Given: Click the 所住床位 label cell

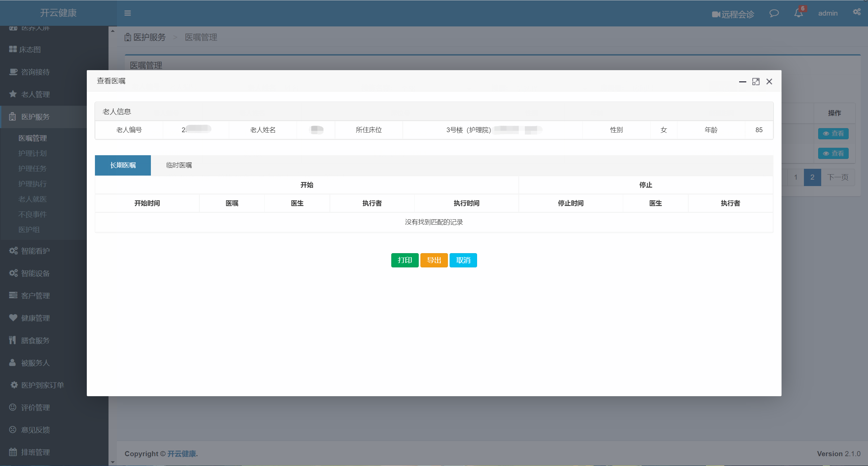Looking at the screenshot, I should 369,130.
